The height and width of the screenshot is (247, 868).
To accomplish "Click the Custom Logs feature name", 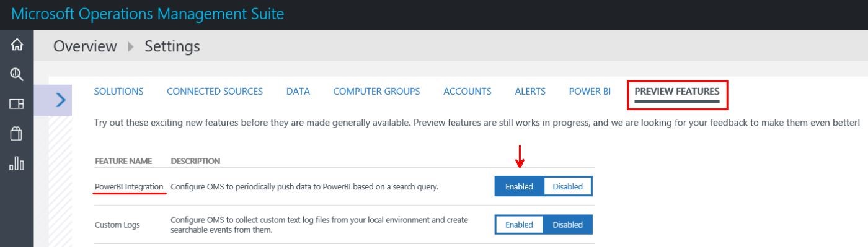I will point(117,225).
